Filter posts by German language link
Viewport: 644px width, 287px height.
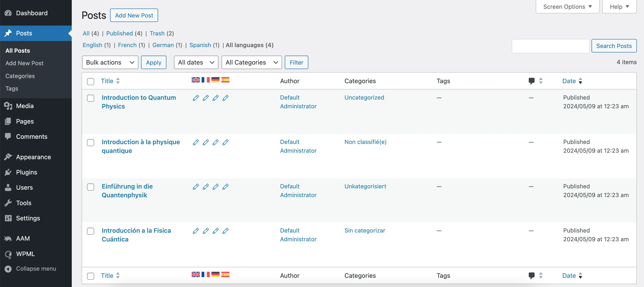pos(163,45)
